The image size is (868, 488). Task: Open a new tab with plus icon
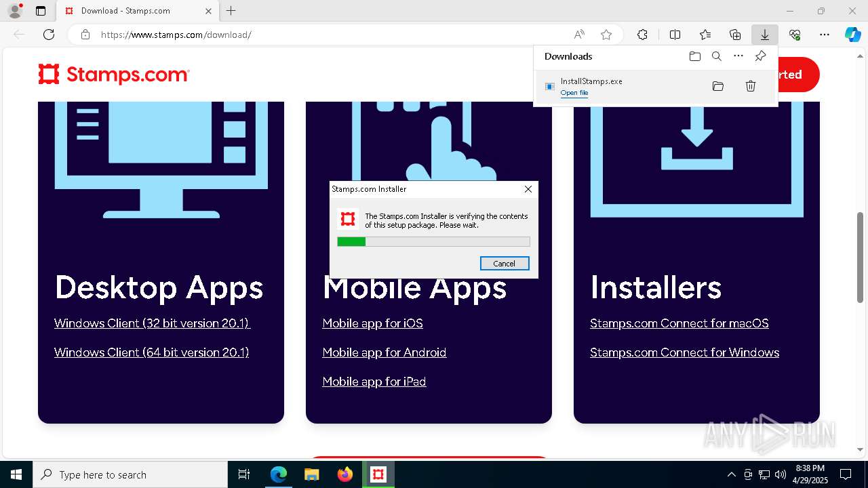[x=231, y=11]
